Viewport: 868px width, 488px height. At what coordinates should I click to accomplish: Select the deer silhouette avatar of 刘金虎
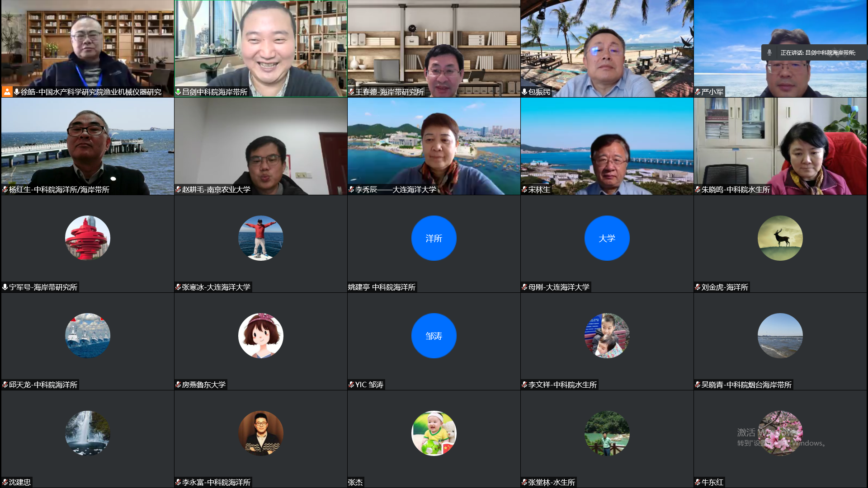click(x=780, y=238)
